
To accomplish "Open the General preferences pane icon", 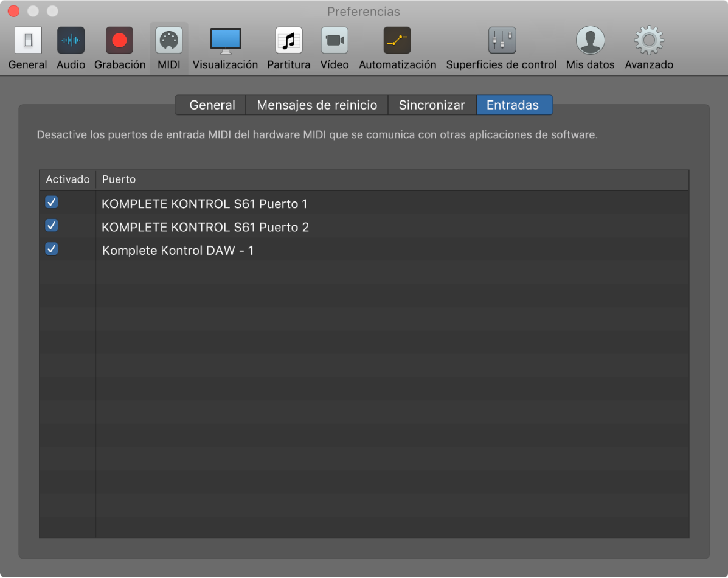I will pyautogui.click(x=27, y=41).
